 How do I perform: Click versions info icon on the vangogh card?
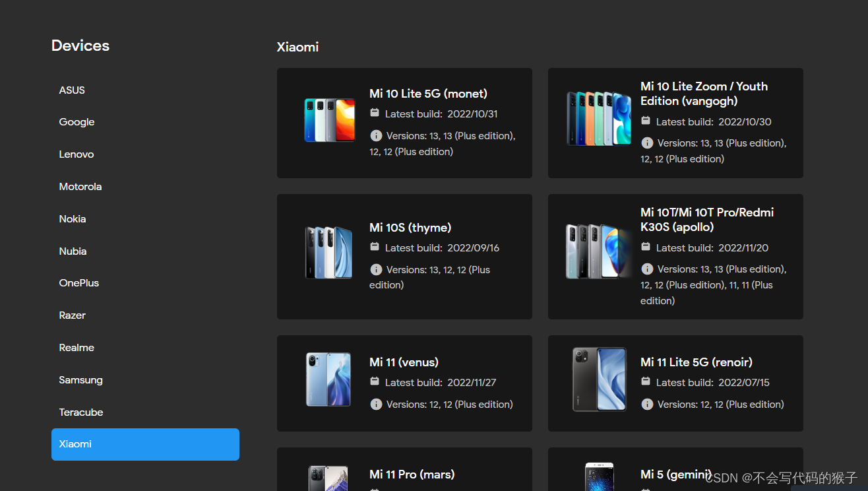point(647,143)
